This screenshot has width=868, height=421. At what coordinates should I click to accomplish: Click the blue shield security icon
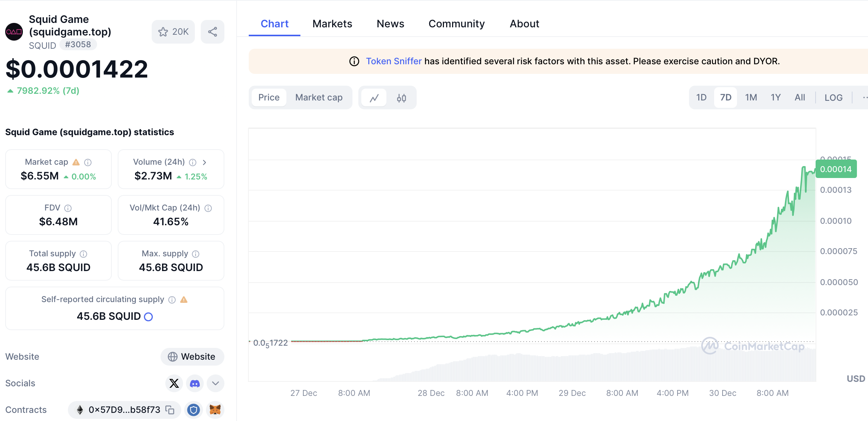click(x=193, y=410)
